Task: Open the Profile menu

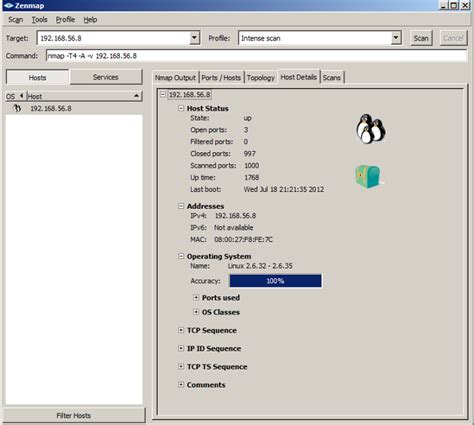Action: click(65, 20)
